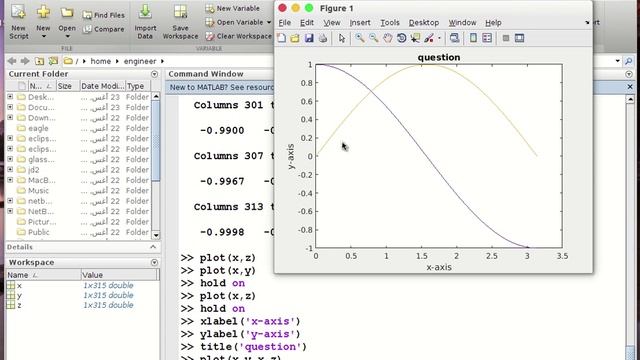Select the Music folder row
Viewport: 640px width, 360px height.
(79, 191)
